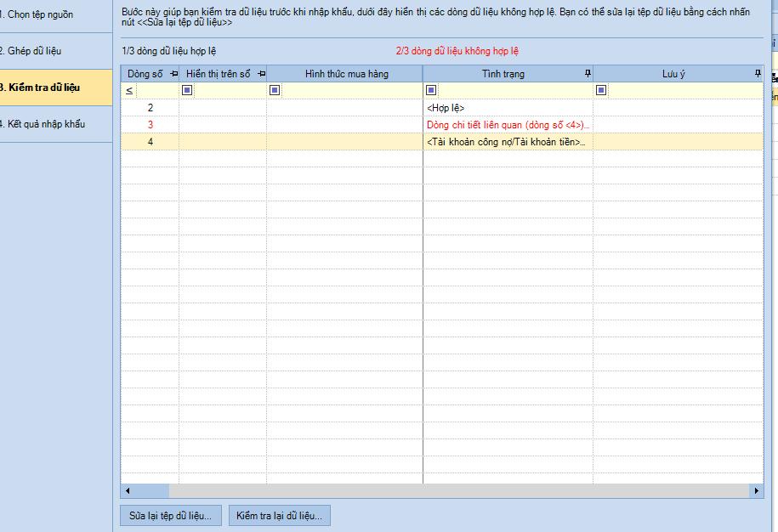
Task: Click the horizontal scrollbar left arrow
Action: pyautogui.click(x=128, y=491)
